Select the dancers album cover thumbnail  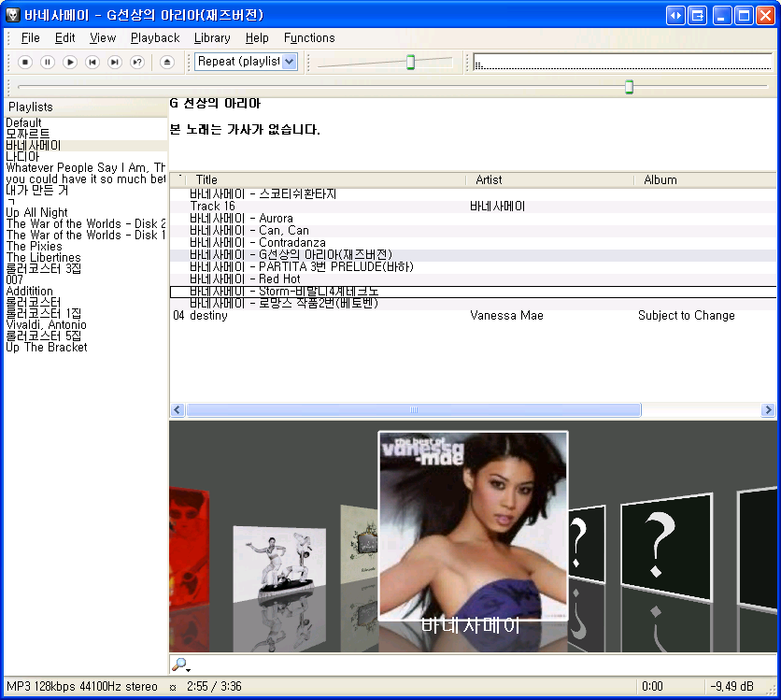[279, 564]
